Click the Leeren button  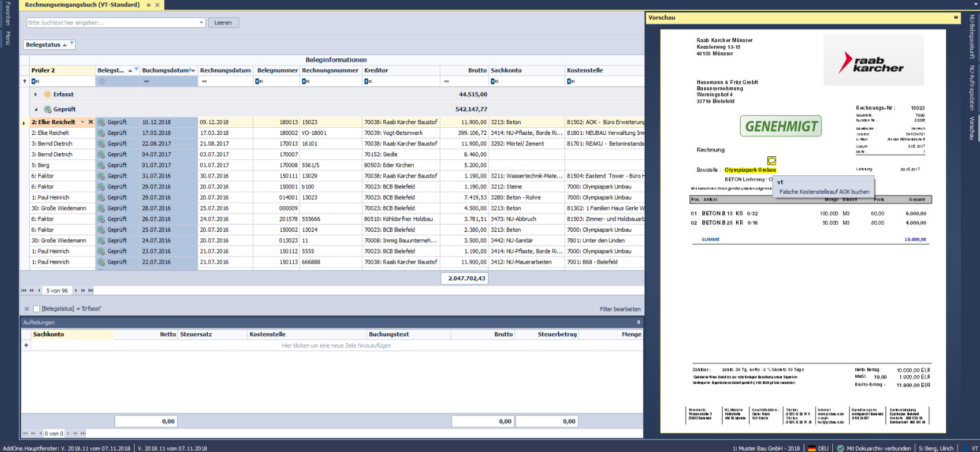point(223,23)
